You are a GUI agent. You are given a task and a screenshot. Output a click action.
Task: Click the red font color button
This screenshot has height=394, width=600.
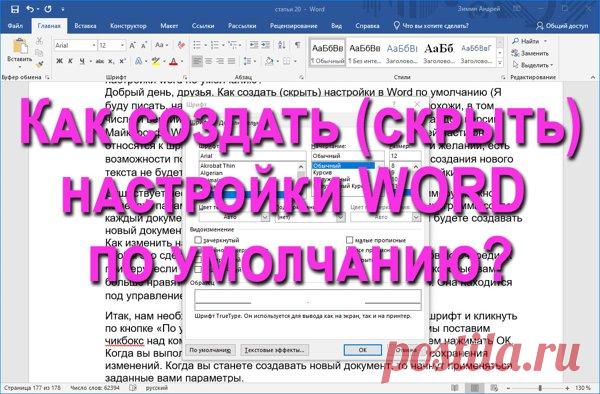point(173,61)
